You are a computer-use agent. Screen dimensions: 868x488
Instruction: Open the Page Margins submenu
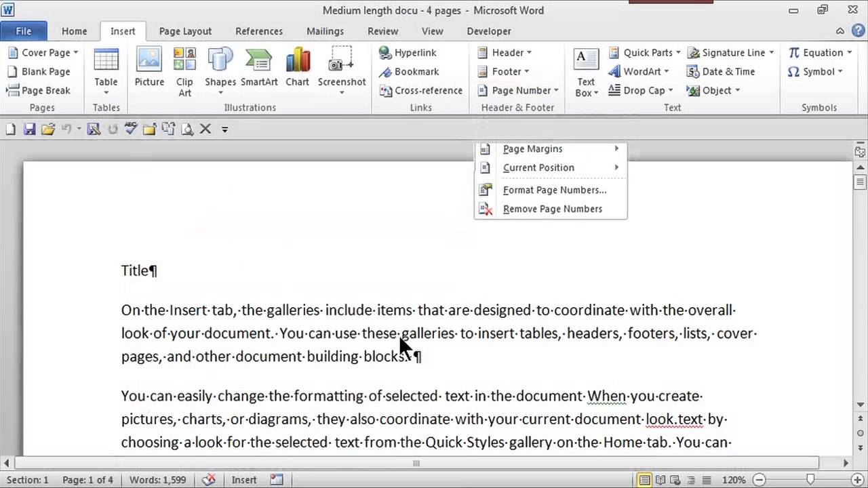pyautogui.click(x=551, y=149)
